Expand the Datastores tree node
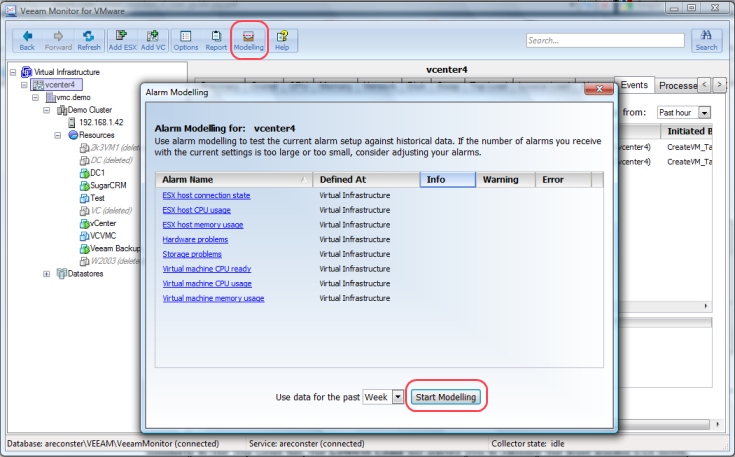Screen dimensions: 735x457 [x=47, y=273]
